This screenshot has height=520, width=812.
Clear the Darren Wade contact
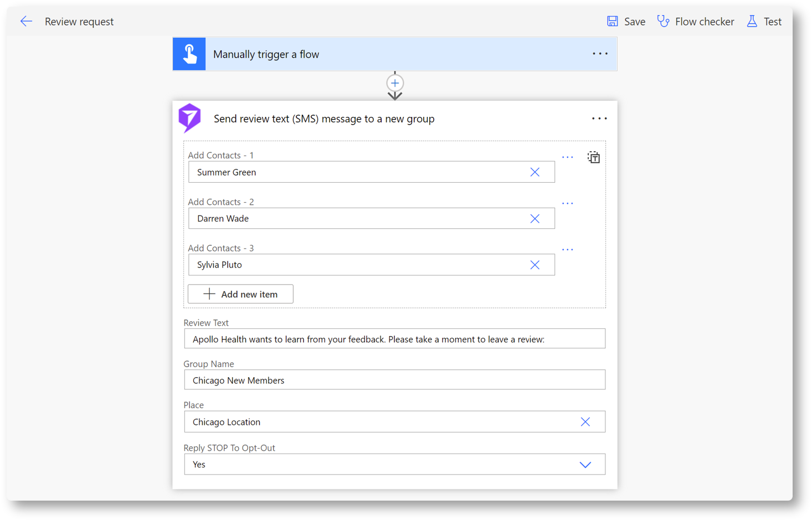[x=535, y=219]
